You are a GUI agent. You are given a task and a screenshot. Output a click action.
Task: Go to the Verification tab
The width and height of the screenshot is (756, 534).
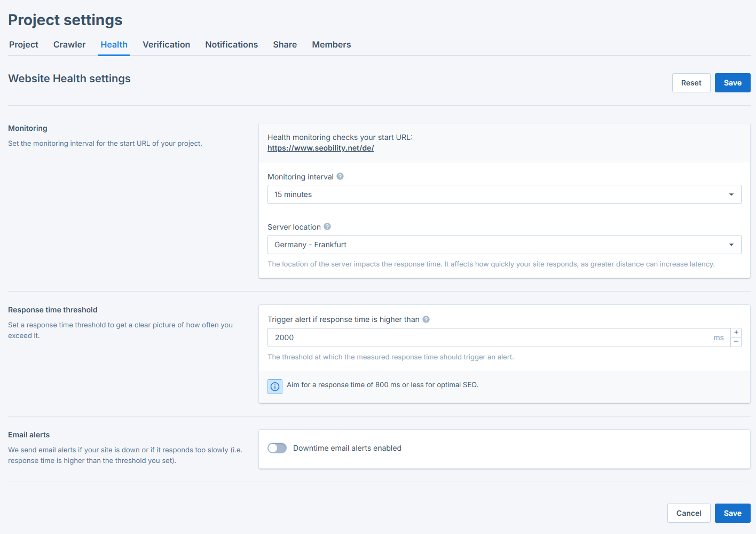click(x=166, y=45)
